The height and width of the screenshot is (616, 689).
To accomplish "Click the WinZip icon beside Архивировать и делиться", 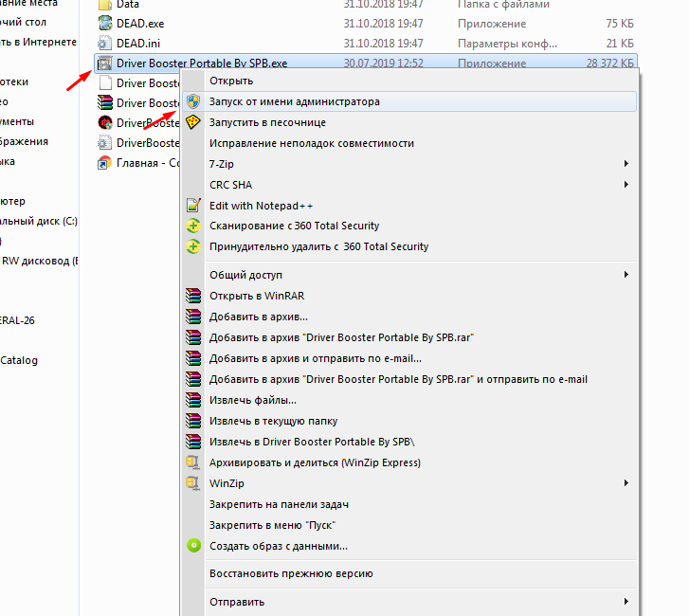I will point(193,462).
